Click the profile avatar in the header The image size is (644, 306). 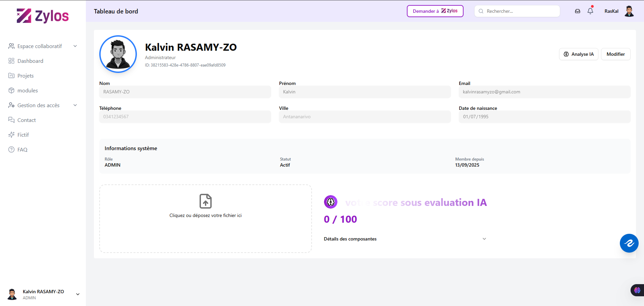[630, 11]
